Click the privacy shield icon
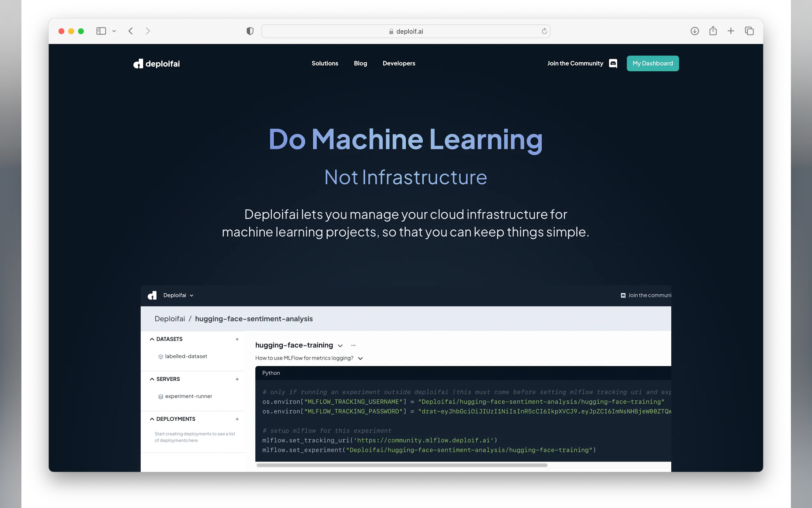 pos(250,31)
